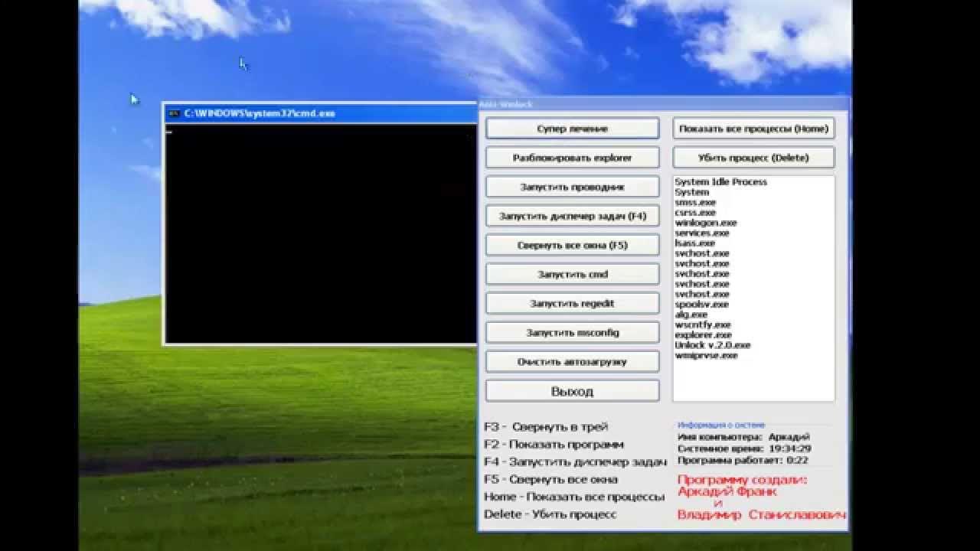Click Очистить автозагрузку button
Screen dimensions: 980x551
[573, 361]
